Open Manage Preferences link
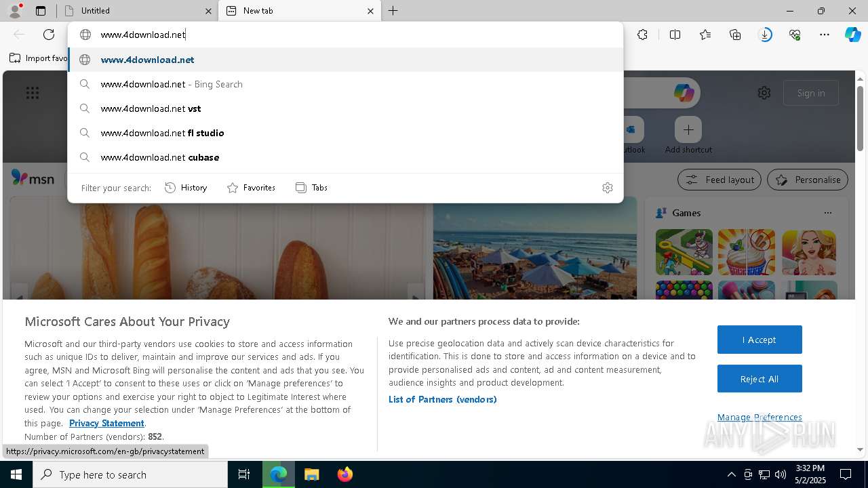The image size is (868, 488). click(x=759, y=417)
